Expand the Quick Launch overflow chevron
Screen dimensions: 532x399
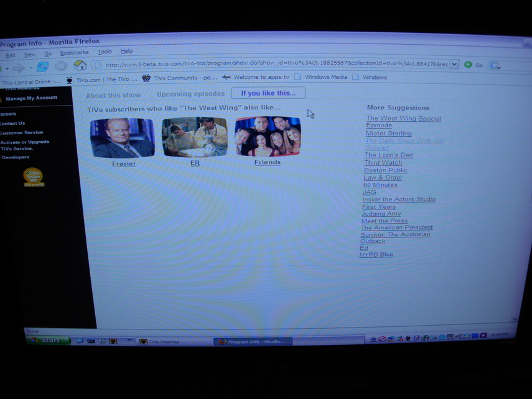coord(129,340)
